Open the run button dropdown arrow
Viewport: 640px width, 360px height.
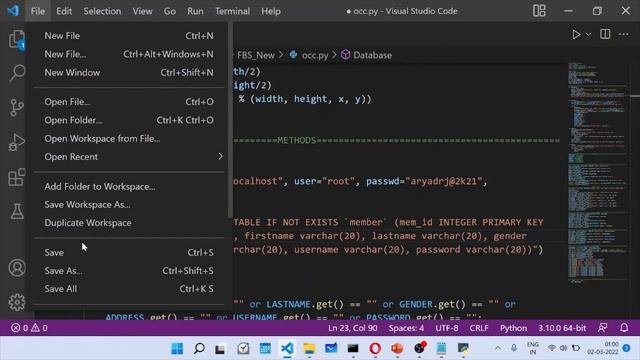588,35
